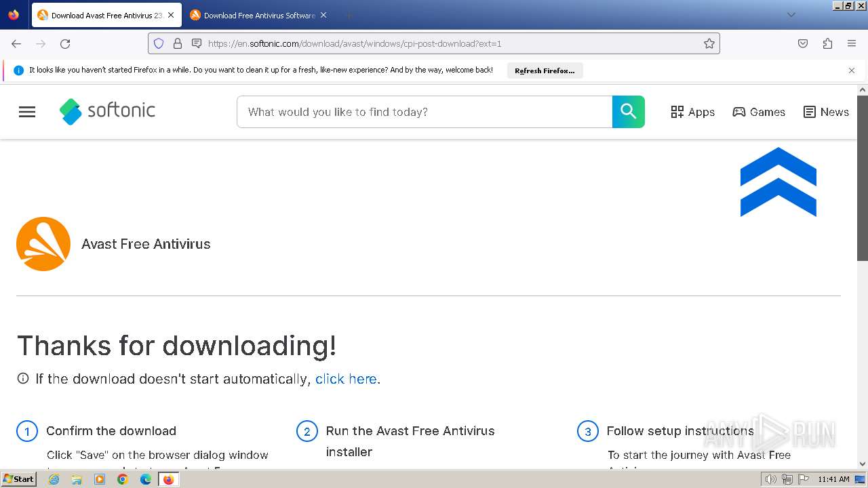The image size is (868, 488).
Task: Go back in browser history
Action: [16, 43]
